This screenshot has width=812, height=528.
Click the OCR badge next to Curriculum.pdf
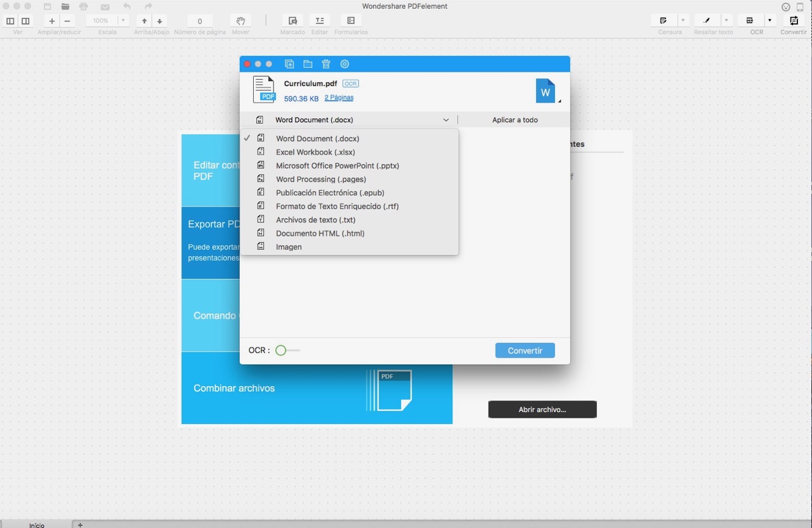point(351,84)
